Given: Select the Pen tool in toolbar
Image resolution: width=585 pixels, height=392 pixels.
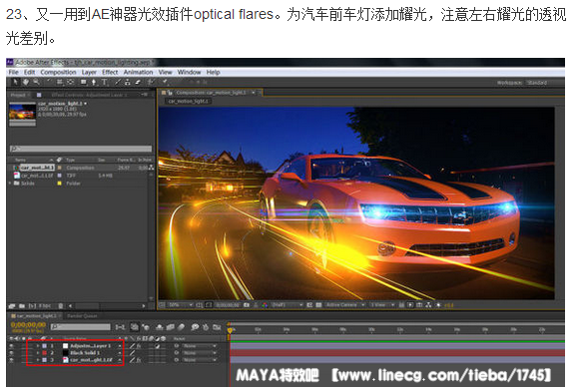Looking at the screenshot, I should click(x=94, y=82).
